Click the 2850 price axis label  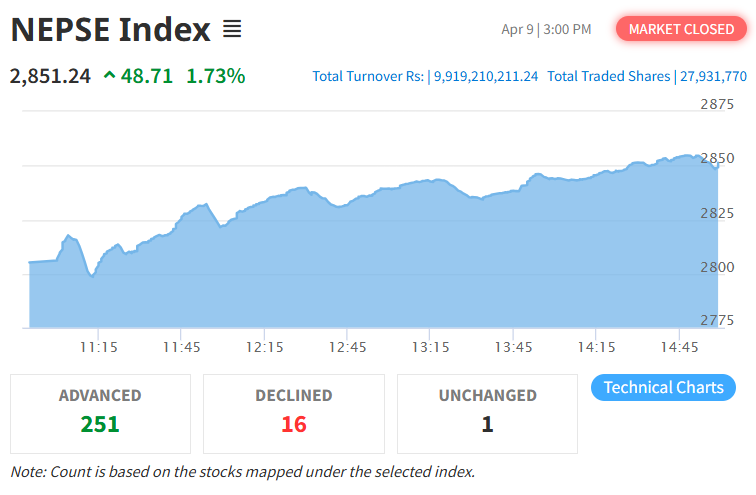coord(718,158)
